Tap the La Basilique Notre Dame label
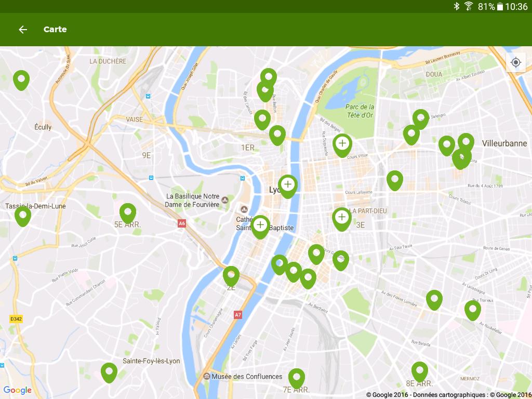Screen dimensions: 532x399 click(193, 200)
